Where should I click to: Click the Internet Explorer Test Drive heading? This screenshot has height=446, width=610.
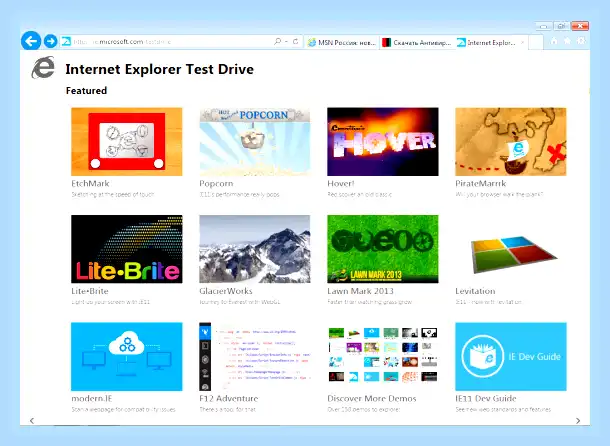point(160,69)
